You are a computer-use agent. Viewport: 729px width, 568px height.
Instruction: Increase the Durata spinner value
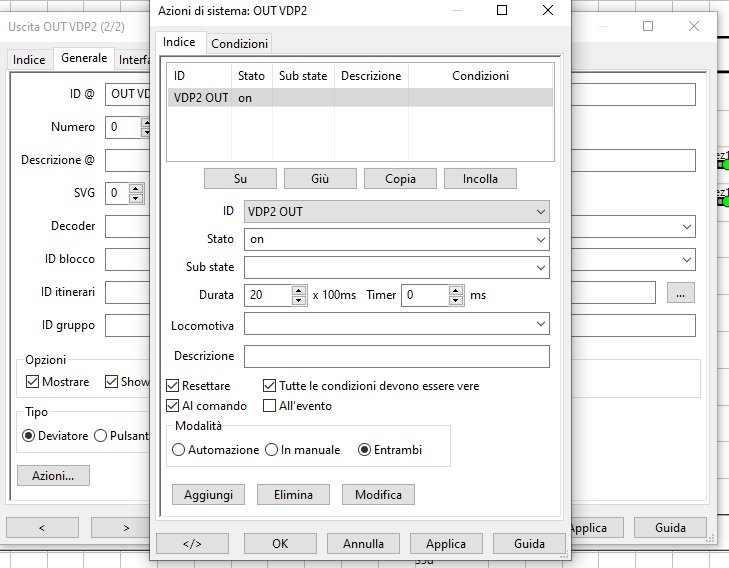[298, 291]
